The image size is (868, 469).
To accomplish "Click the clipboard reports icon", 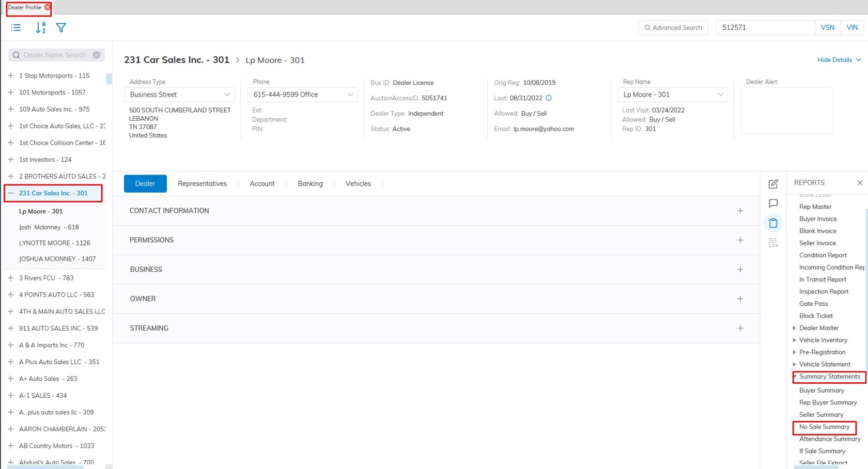I will coord(773,223).
